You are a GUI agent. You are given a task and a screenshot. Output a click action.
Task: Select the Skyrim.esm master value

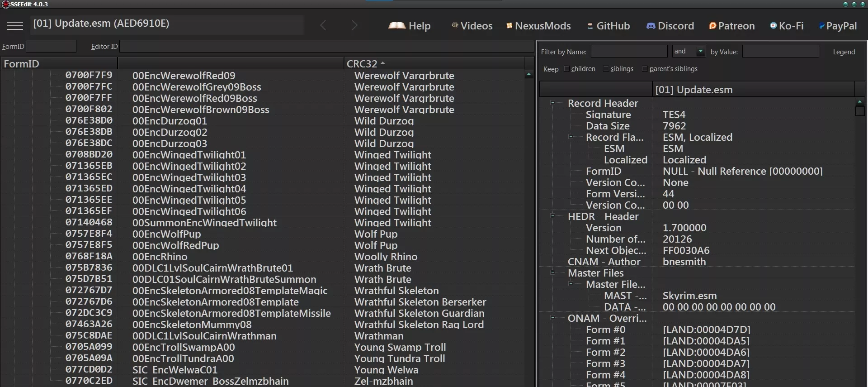point(689,296)
